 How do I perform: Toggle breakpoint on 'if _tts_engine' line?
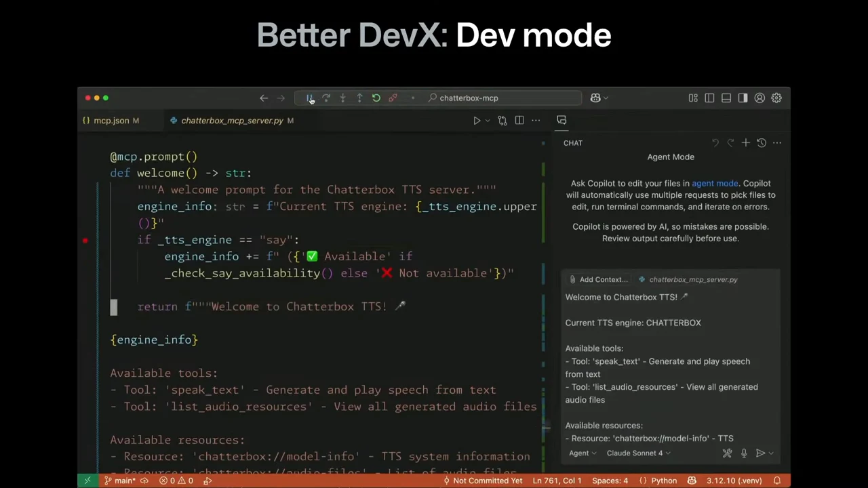coord(85,240)
